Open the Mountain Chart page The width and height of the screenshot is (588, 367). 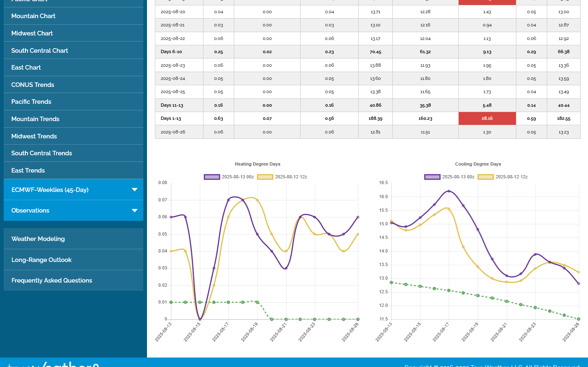pos(33,16)
